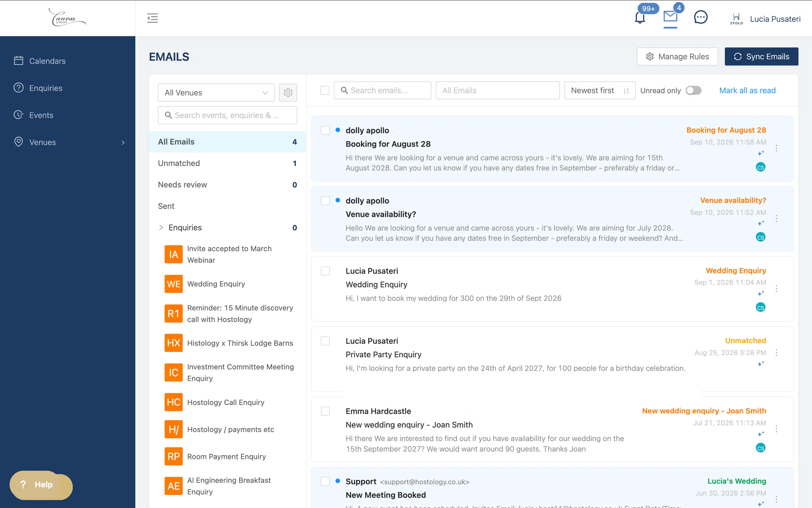Open Room Payment Enquiry in list
The width and height of the screenshot is (812, 508).
click(x=227, y=456)
